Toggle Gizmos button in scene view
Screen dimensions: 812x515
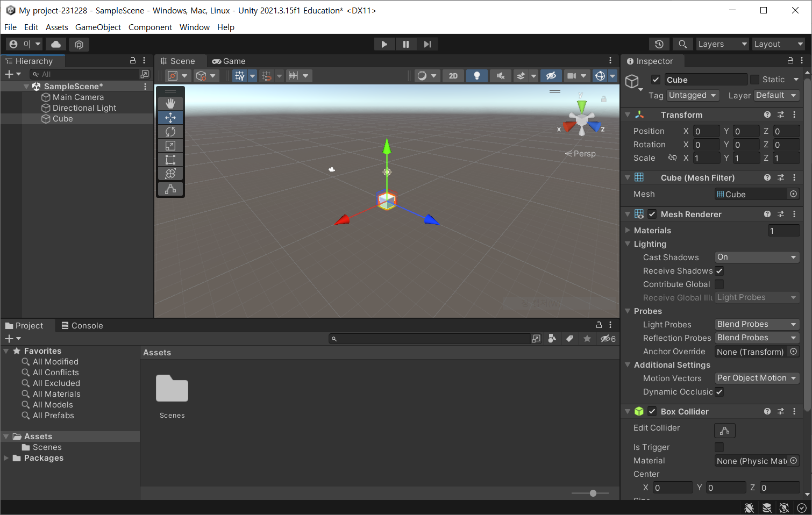click(600, 76)
